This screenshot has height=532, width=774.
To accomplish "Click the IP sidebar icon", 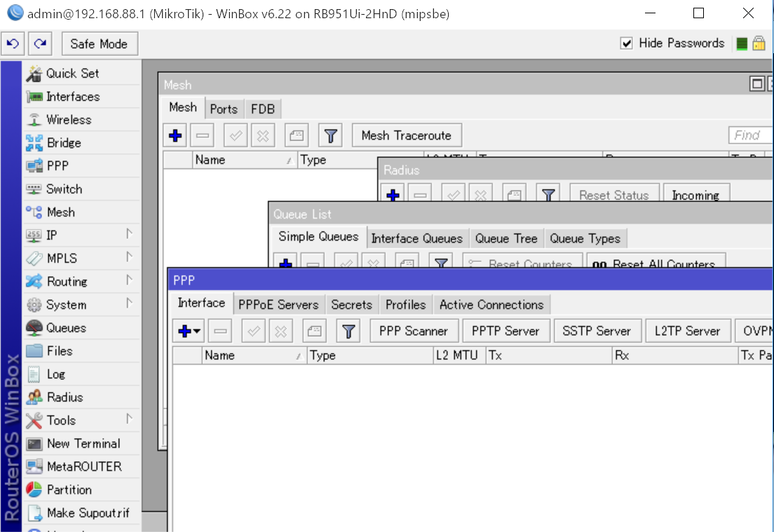I will 34,236.
